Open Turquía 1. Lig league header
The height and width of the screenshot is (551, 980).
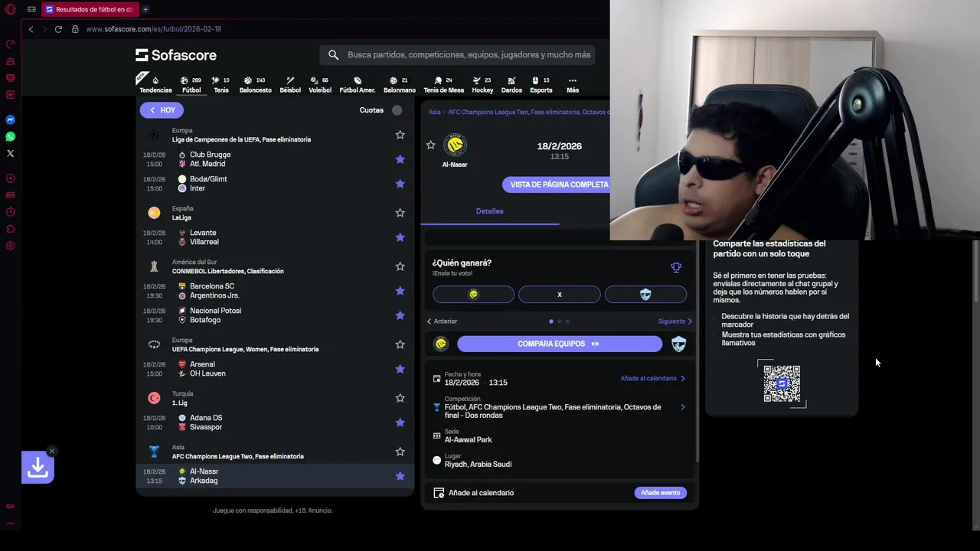point(179,403)
